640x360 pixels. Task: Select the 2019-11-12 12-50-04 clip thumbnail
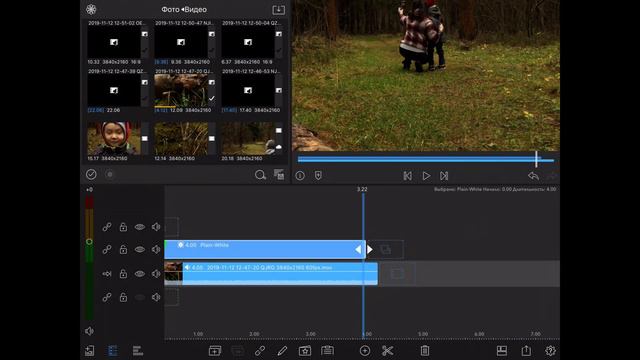pyautogui.click(x=248, y=42)
